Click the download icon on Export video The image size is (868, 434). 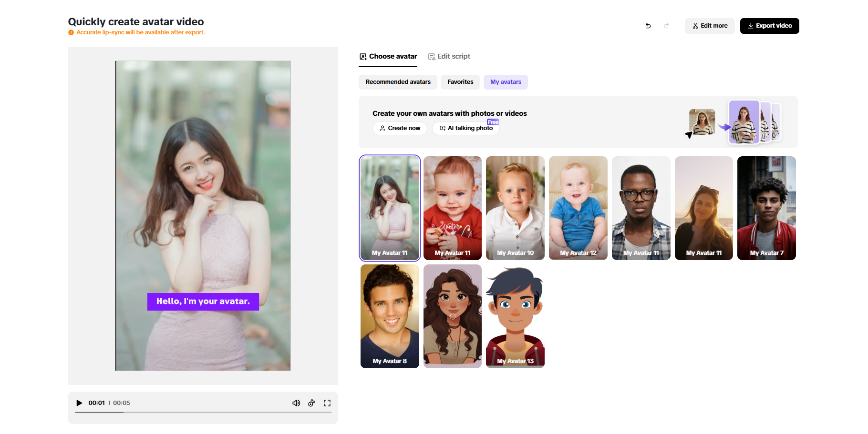tap(751, 26)
